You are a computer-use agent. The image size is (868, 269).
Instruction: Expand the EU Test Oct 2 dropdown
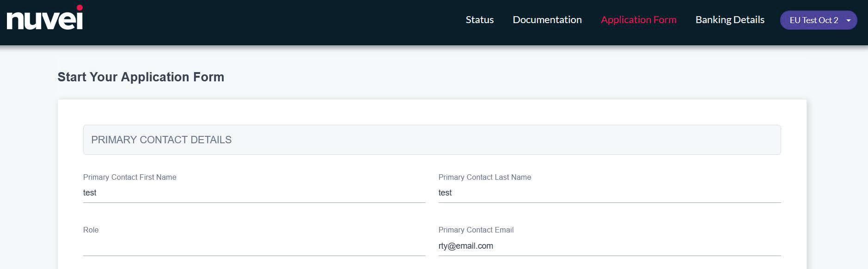pos(819,20)
